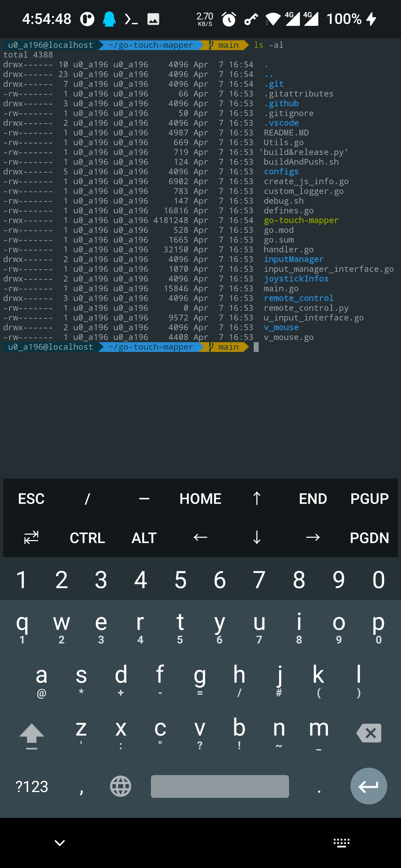Tap the Wi-Fi status icon
This screenshot has width=401, height=868.
coord(273,19)
